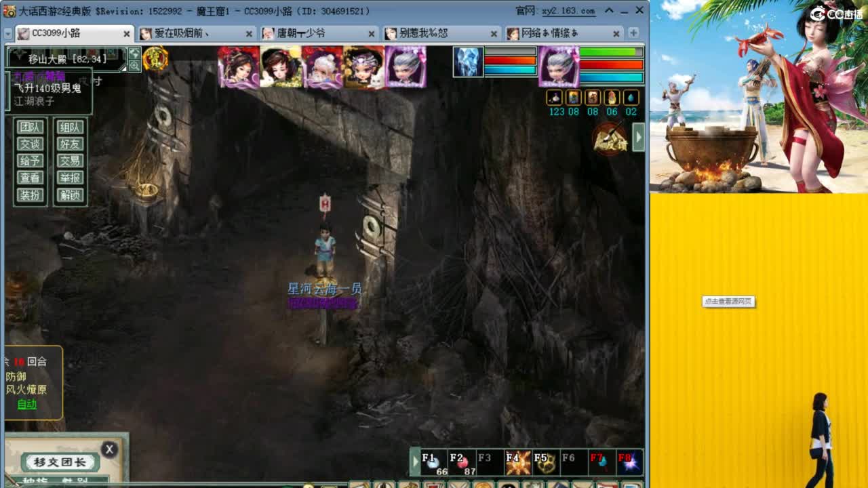Select fourth team member portrait with white cat

click(x=364, y=66)
